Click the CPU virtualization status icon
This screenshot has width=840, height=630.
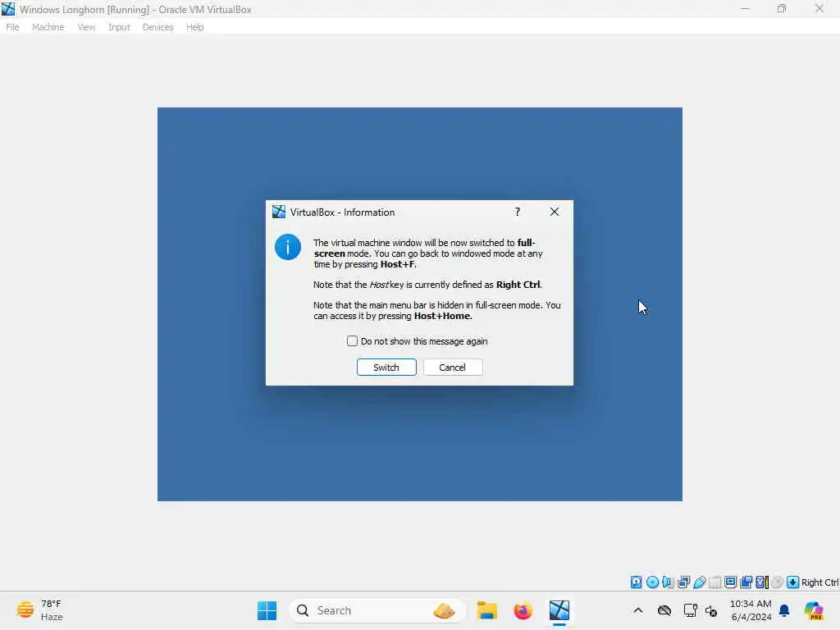click(x=762, y=582)
